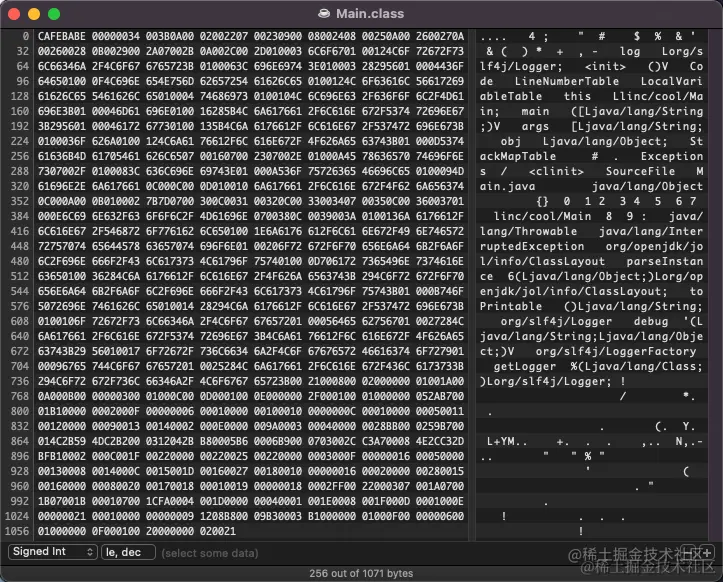723x582 pixels.
Task: Click 'SourceFile' in the ASCII column
Action: pos(640,171)
